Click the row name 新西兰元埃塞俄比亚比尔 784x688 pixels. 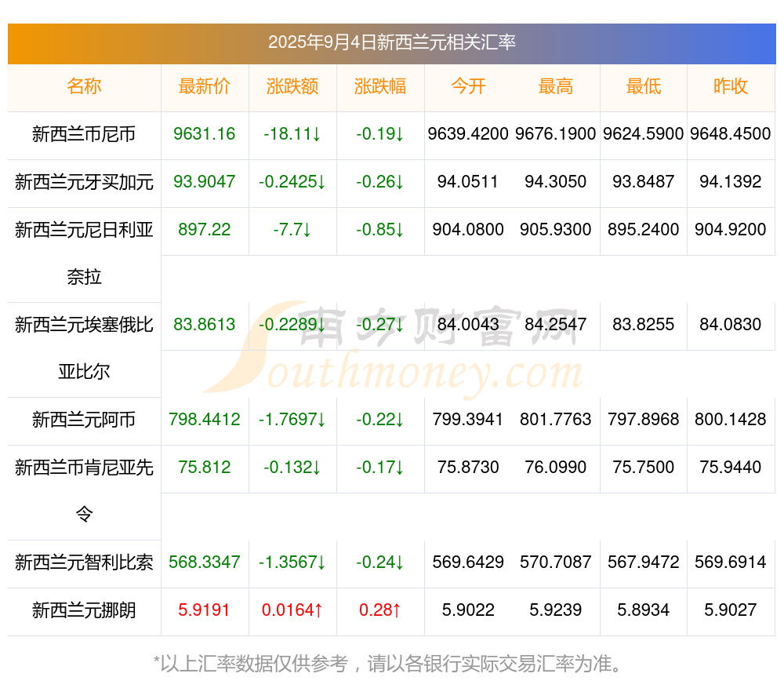click(x=84, y=348)
